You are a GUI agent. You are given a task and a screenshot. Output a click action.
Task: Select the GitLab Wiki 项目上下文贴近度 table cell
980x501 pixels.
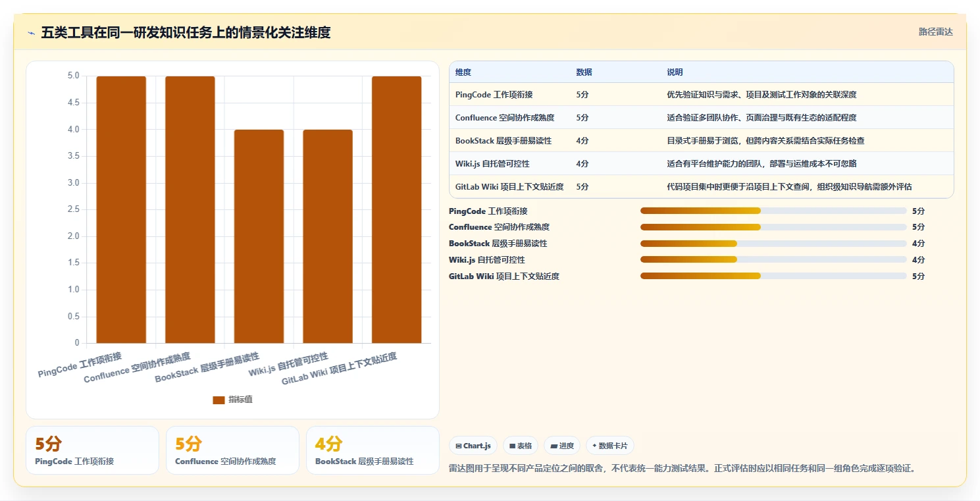(x=509, y=187)
